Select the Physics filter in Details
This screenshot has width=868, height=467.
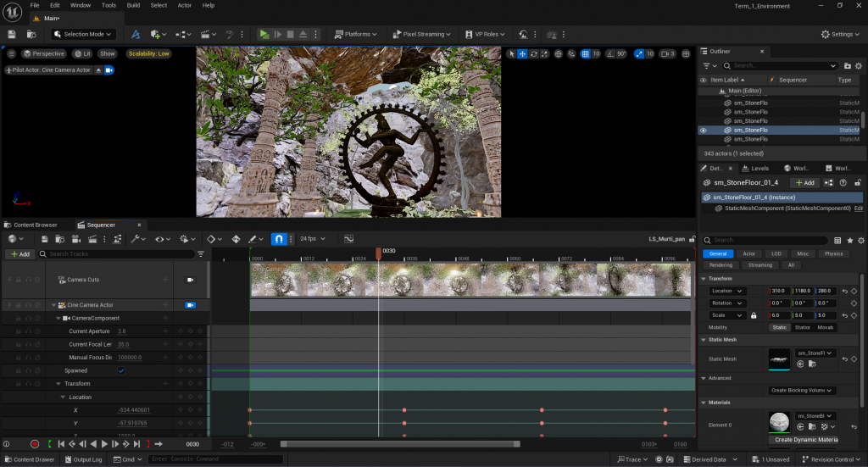pyautogui.click(x=834, y=254)
